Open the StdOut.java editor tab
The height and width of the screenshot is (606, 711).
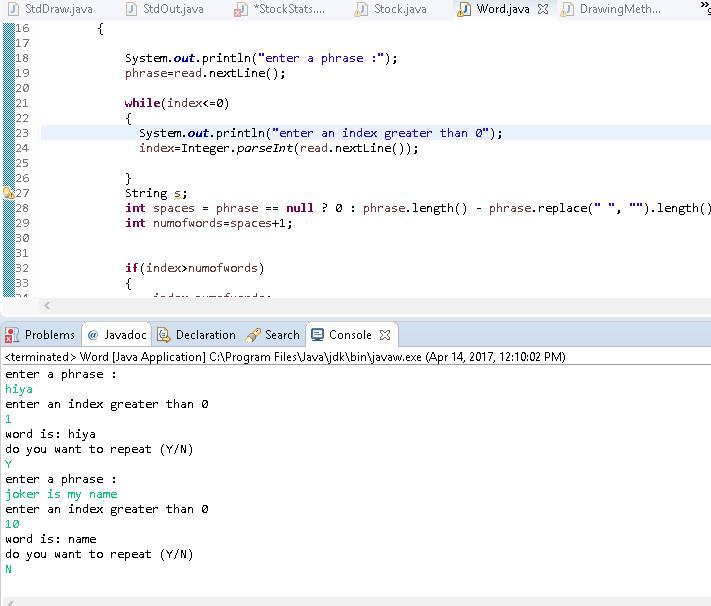tap(172, 9)
